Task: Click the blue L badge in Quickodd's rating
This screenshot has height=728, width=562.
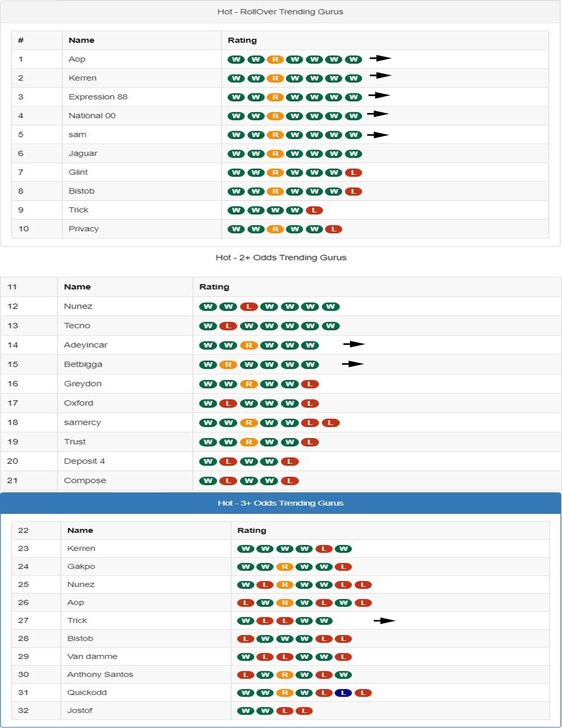Action: [344, 692]
